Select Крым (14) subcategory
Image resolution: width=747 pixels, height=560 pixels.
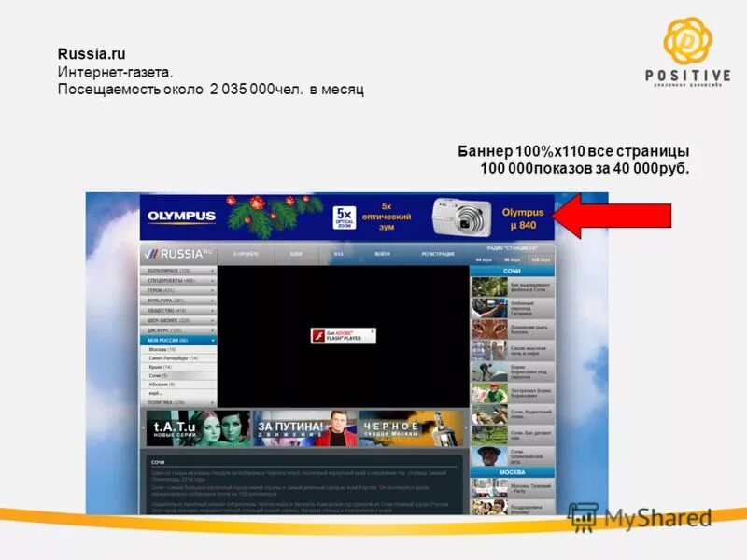(178, 367)
